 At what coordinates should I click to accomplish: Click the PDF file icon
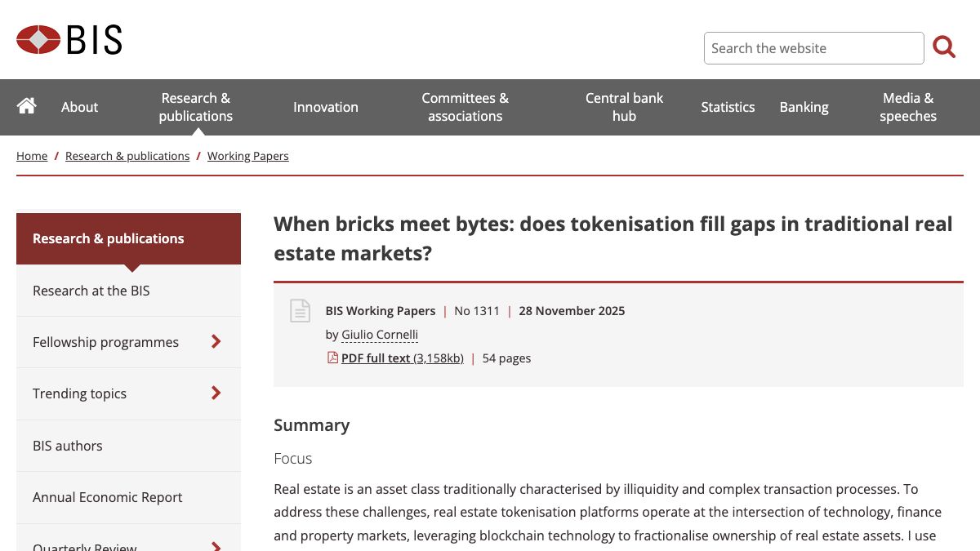[x=332, y=358]
